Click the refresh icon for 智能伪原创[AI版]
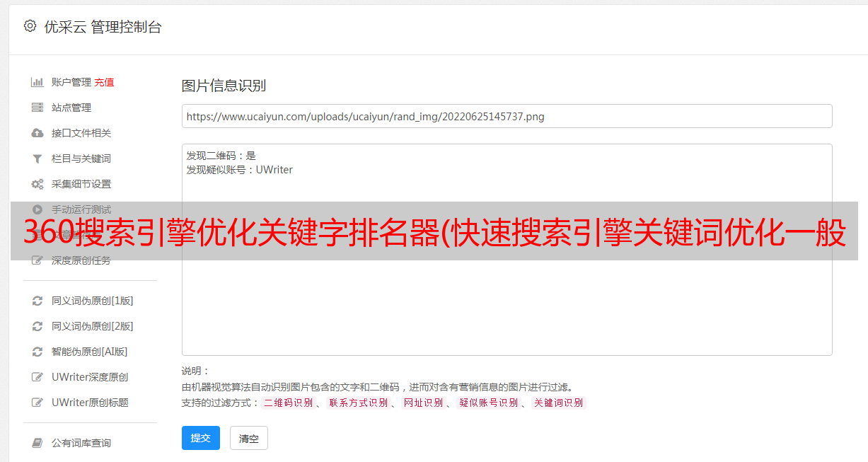Image resolution: width=868 pixels, height=462 pixels. tap(37, 352)
